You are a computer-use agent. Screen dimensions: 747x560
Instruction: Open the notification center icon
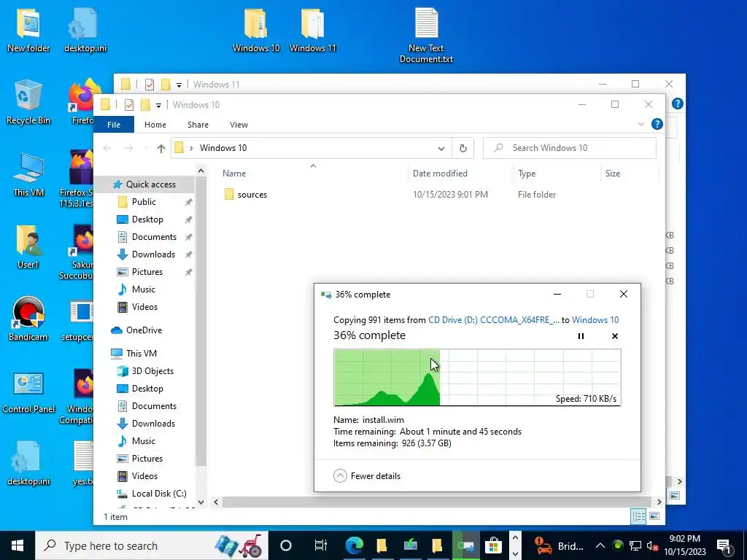pos(724,545)
